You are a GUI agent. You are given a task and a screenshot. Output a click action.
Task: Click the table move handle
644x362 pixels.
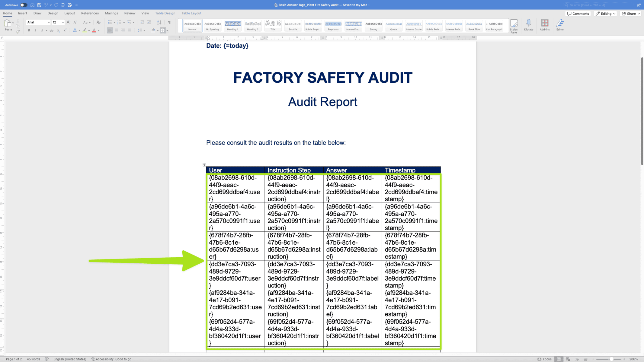204,165
